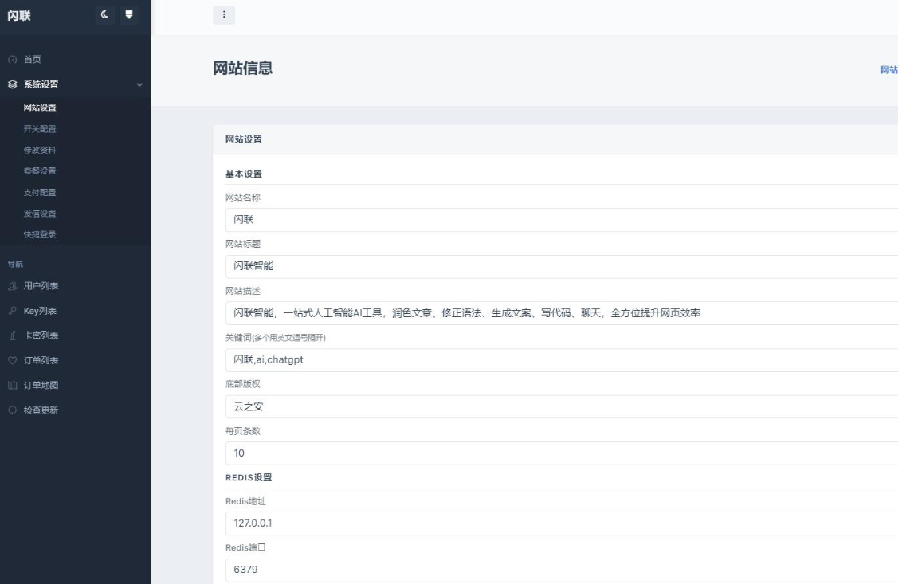
Task: Click the 检查更新 icon
Action: [x=12, y=410]
